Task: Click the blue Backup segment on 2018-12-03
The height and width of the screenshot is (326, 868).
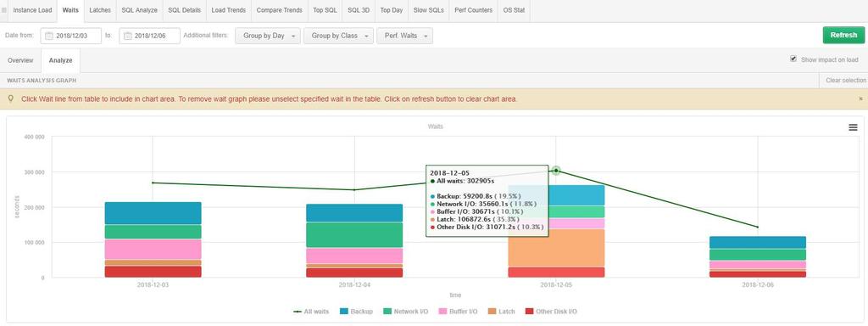Action: (153, 213)
